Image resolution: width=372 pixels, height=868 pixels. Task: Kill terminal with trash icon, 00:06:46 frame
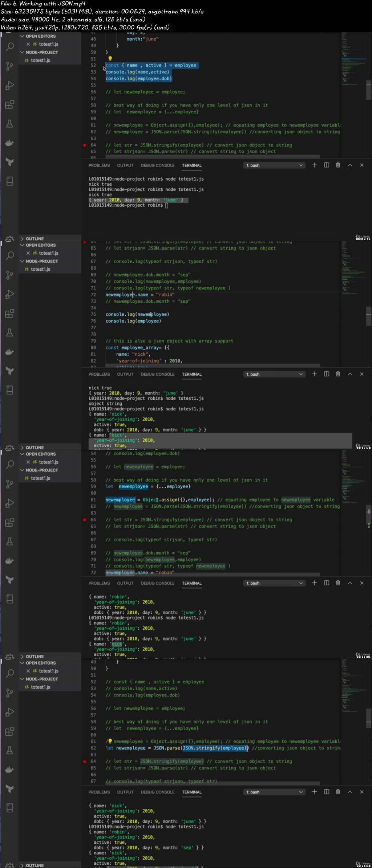(338, 792)
